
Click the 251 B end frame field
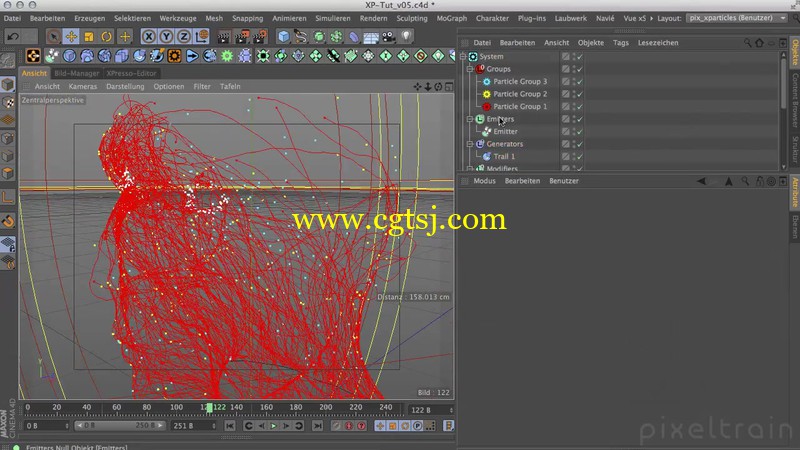click(194, 426)
